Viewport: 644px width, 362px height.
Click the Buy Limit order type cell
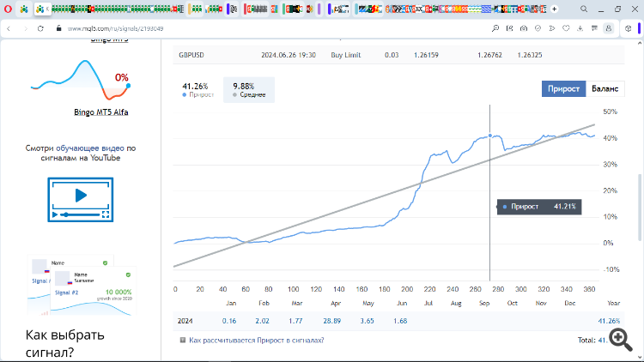346,55
